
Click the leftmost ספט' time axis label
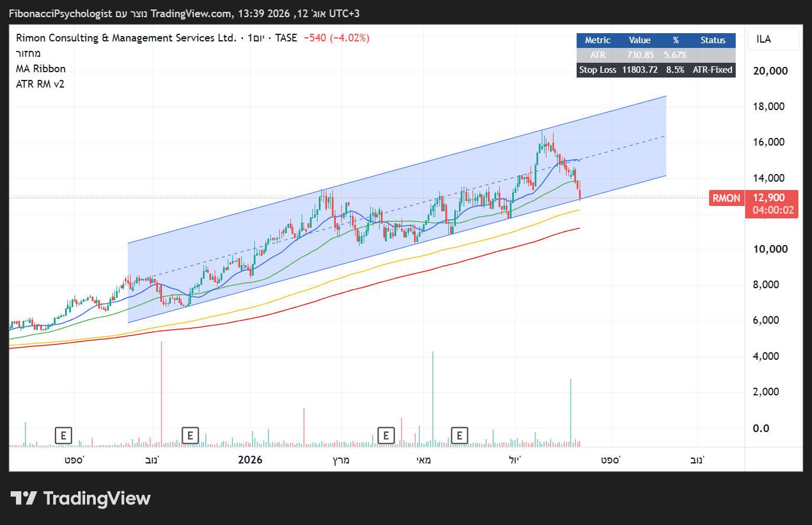pyautogui.click(x=75, y=460)
